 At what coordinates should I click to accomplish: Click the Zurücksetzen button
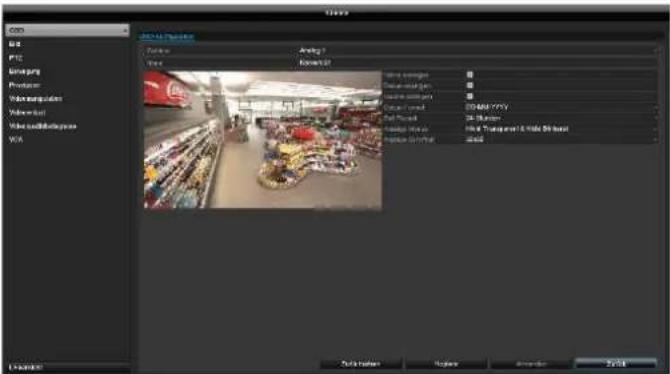click(361, 364)
